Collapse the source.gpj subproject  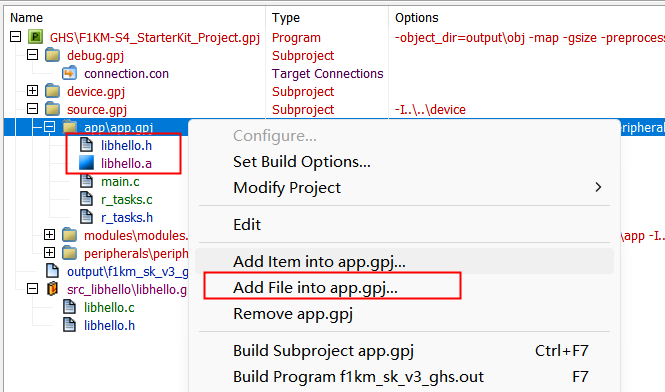pos(32,109)
